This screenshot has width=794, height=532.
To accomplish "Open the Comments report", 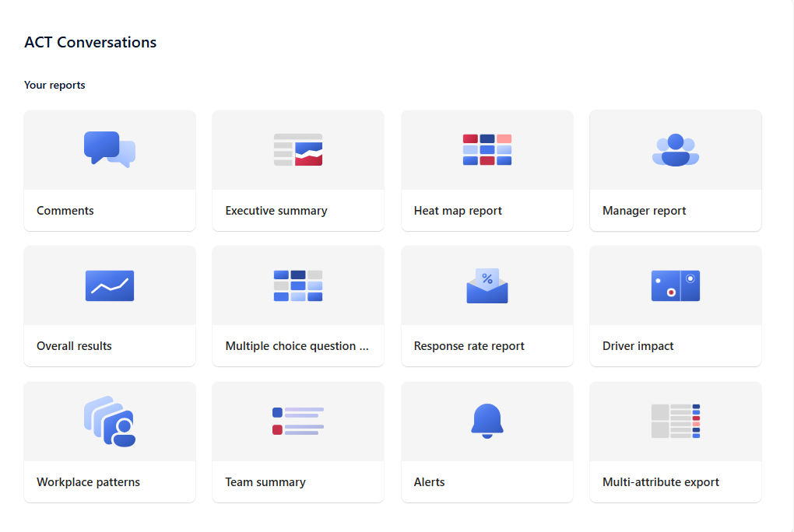I will [109, 171].
